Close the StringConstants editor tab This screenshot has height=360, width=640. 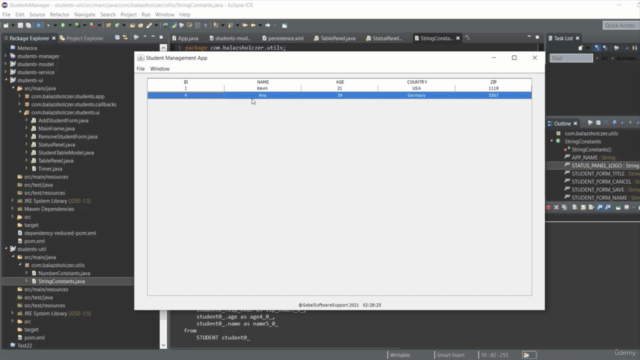pyautogui.click(x=458, y=38)
